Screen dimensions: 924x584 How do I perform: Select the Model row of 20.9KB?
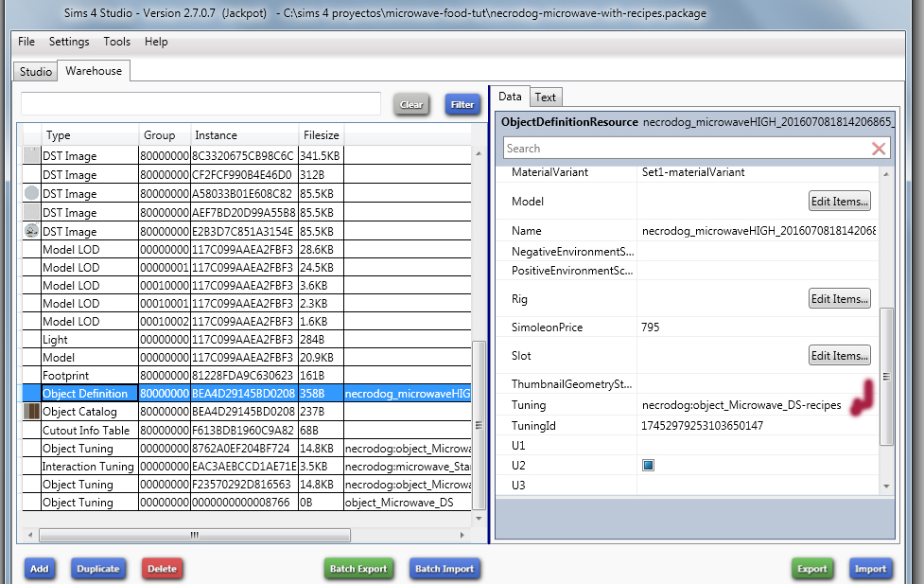[247, 358]
